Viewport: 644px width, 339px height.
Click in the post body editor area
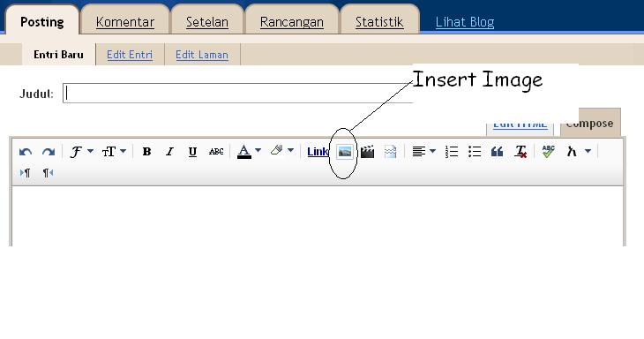tap(318, 216)
